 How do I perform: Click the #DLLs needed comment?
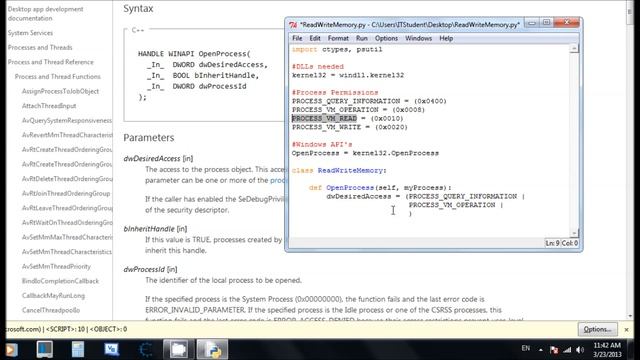tap(318, 66)
